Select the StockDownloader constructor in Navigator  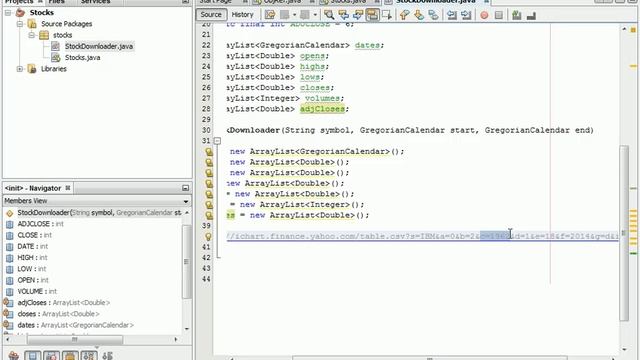(99, 213)
